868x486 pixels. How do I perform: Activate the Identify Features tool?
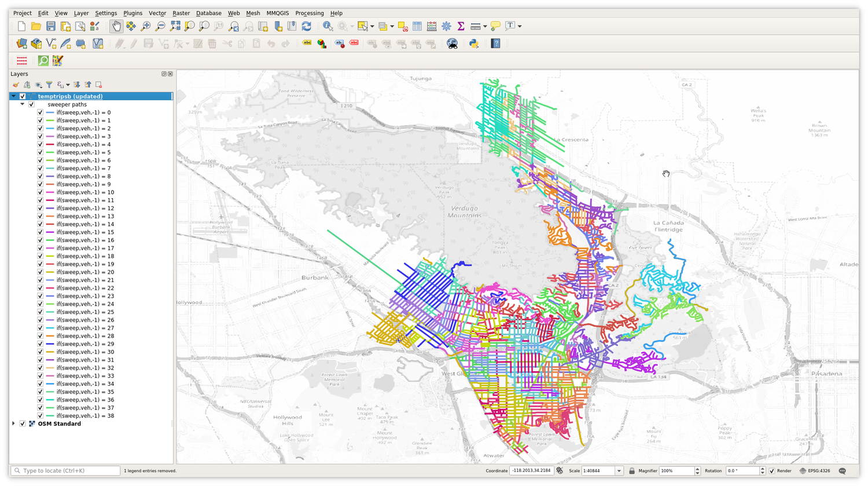click(x=328, y=26)
